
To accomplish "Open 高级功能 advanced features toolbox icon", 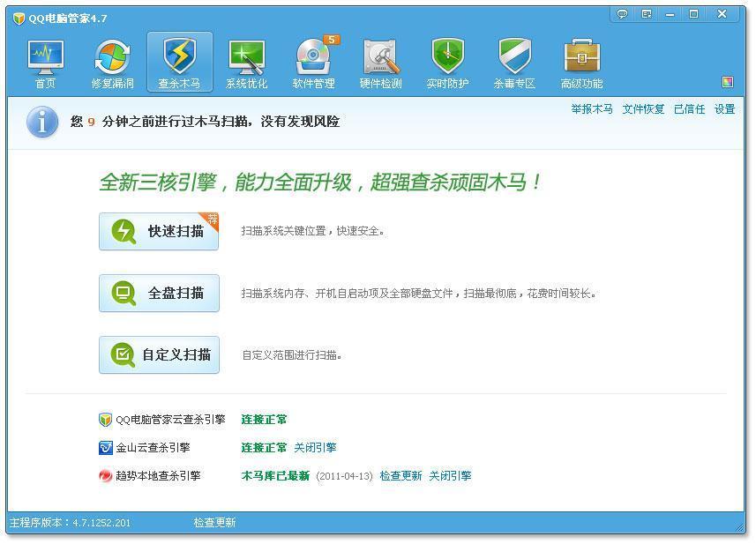I will pyautogui.click(x=581, y=56).
